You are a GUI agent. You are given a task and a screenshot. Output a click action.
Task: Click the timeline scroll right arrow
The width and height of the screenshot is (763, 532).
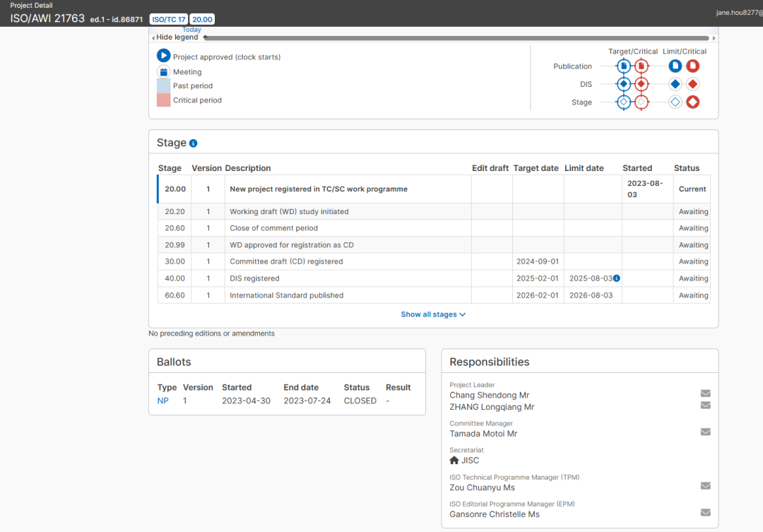coord(714,38)
